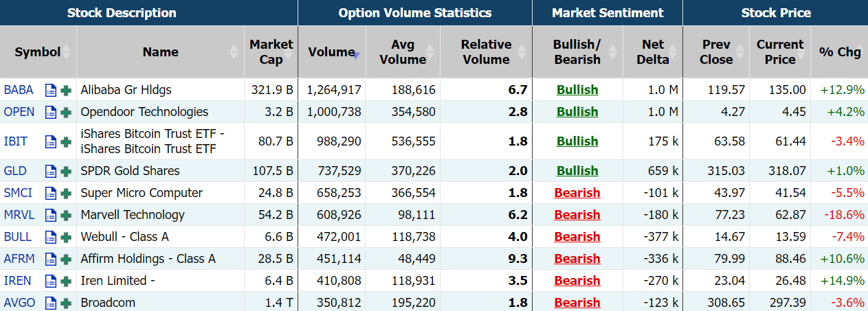The width and height of the screenshot is (868, 311).
Task: Sort table by Relative Volume column
Action: (486, 51)
